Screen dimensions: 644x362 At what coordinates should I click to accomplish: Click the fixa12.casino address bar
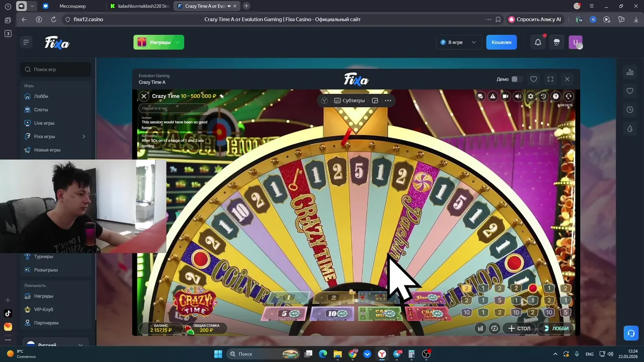(88, 19)
